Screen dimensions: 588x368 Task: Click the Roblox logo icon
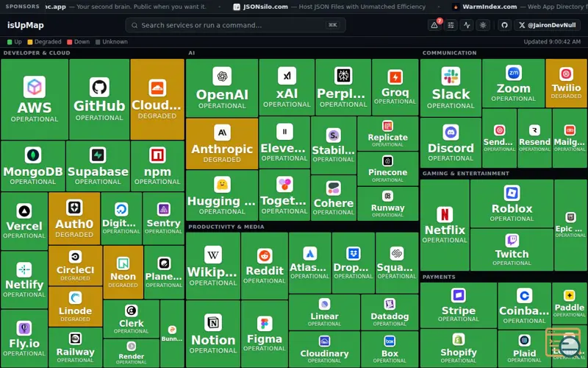pos(512,193)
